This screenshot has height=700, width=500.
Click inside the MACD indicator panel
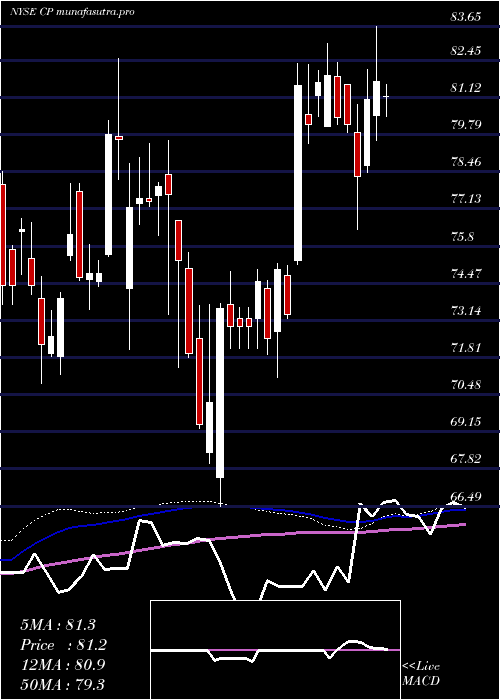click(275, 650)
